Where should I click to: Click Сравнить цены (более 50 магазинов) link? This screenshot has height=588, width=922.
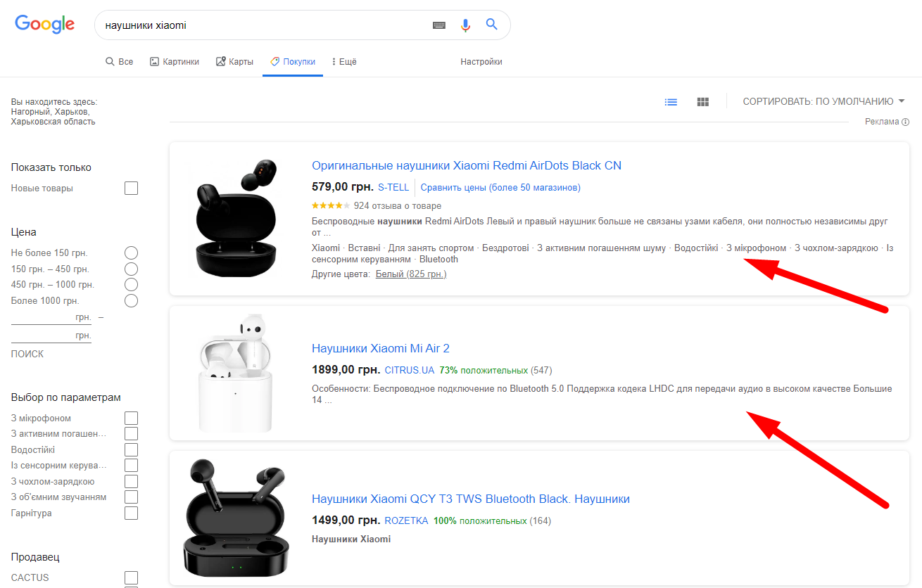[x=500, y=187]
